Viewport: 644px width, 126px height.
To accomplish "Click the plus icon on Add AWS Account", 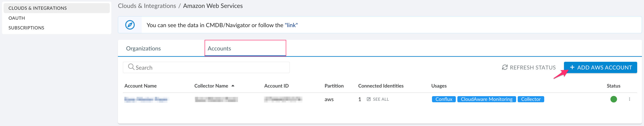I will coord(572,67).
